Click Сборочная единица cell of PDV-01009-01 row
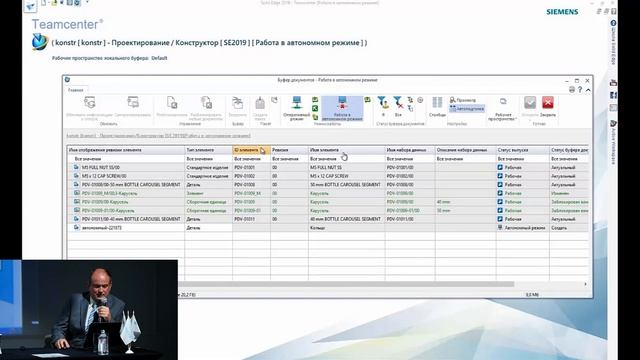 [208, 211]
